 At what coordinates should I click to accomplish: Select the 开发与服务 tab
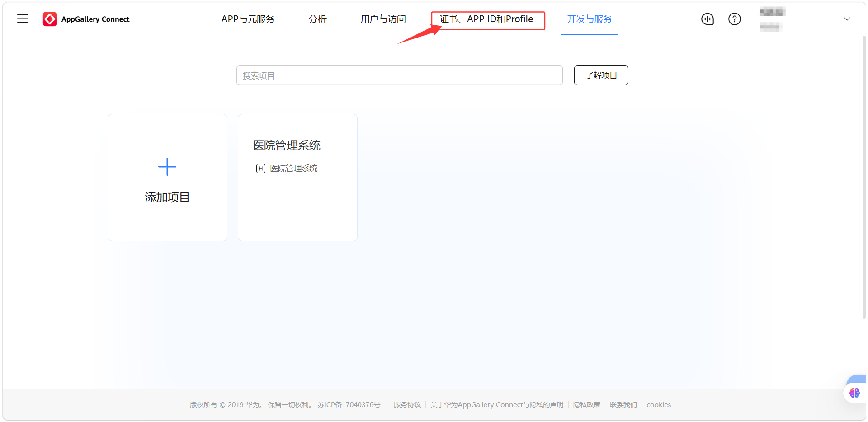coord(590,19)
